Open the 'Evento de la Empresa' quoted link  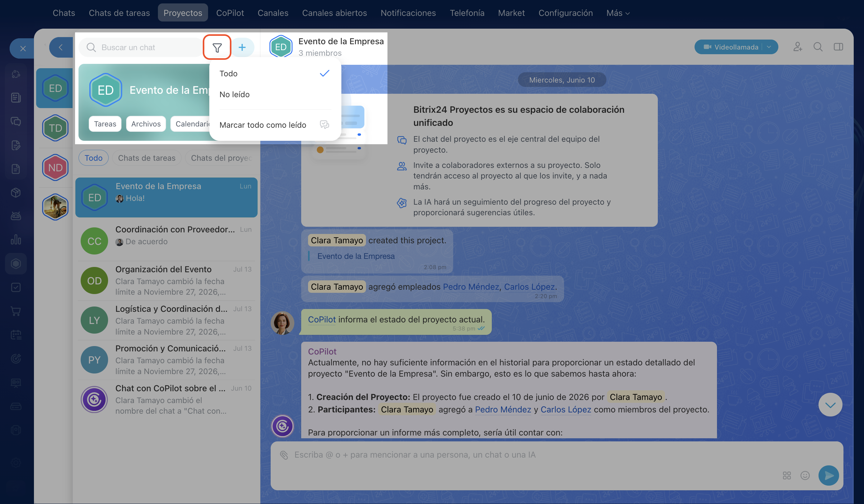click(356, 256)
